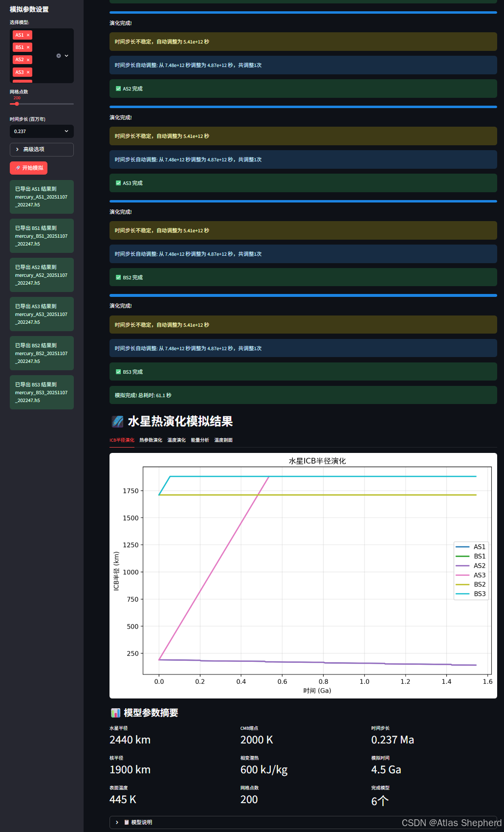Click the 完成模型 value '6个'
504x832 pixels.
(380, 801)
